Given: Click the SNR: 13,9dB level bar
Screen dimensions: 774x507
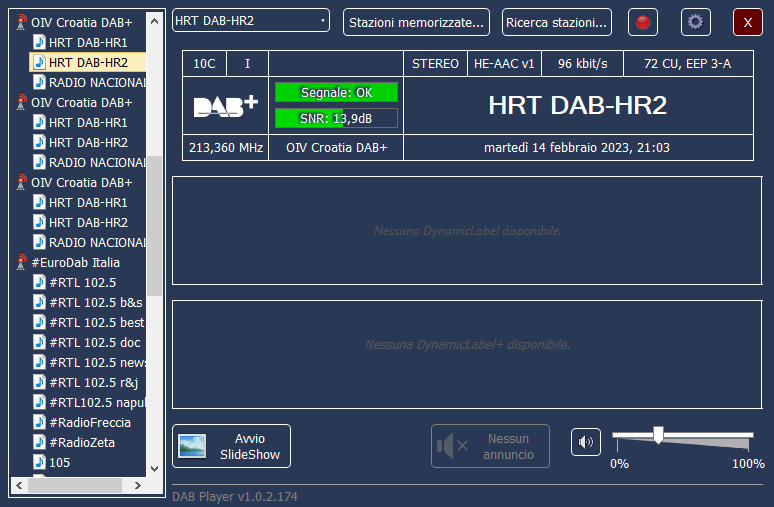Looking at the screenshot, I should click(336, 118).
